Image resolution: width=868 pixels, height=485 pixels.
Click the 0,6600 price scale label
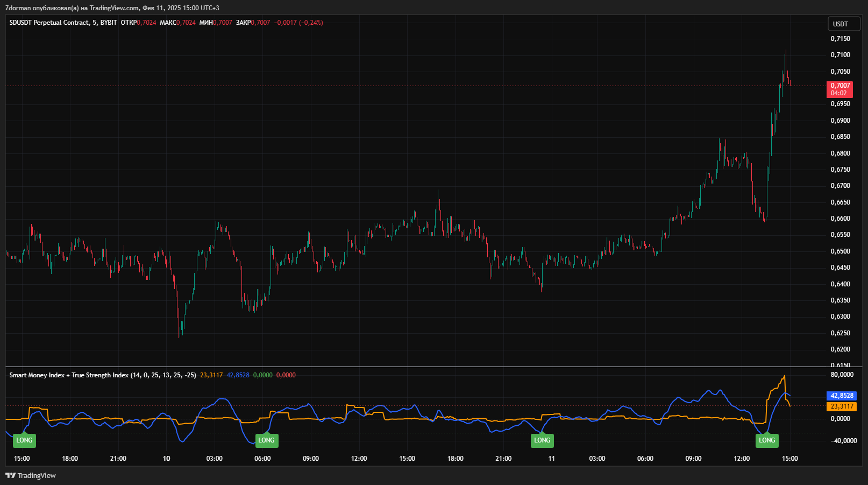841,219
